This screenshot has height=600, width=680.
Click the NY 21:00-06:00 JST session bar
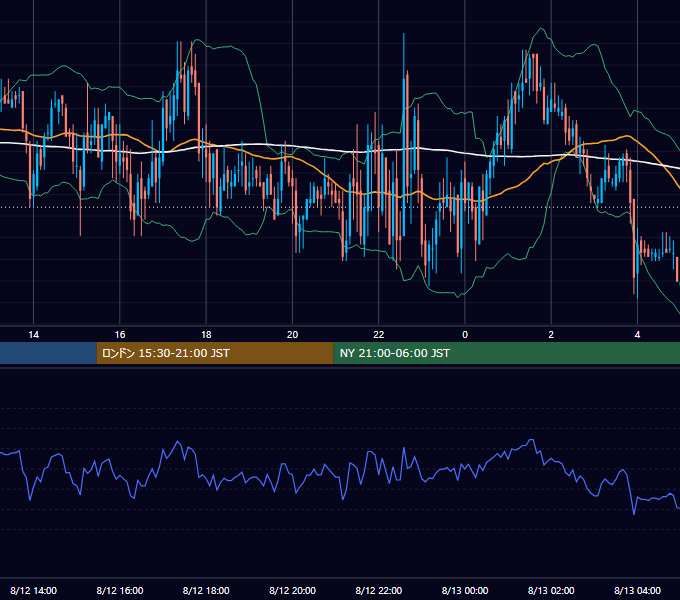(507, 353)
